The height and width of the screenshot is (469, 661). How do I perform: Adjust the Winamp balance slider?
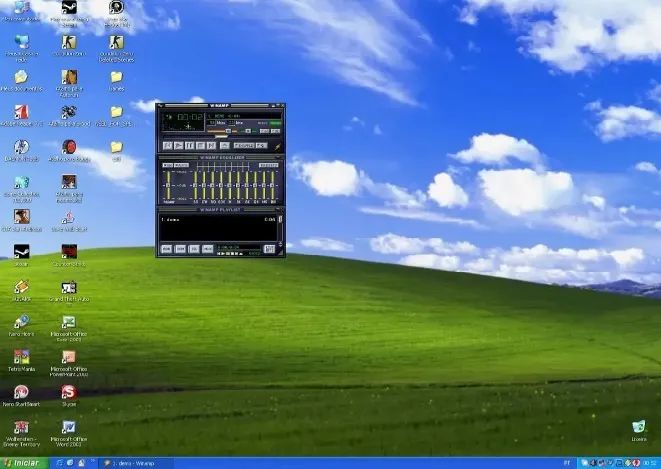[248, 131]
